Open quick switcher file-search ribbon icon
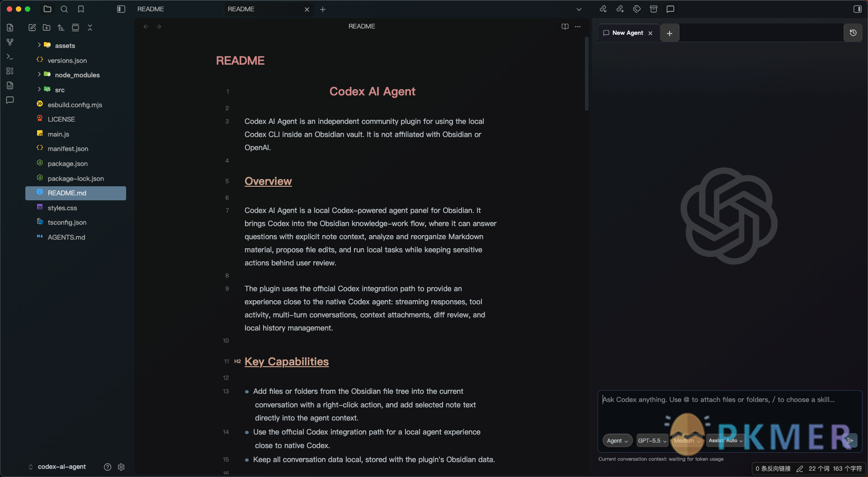 (x=10, y=28)
